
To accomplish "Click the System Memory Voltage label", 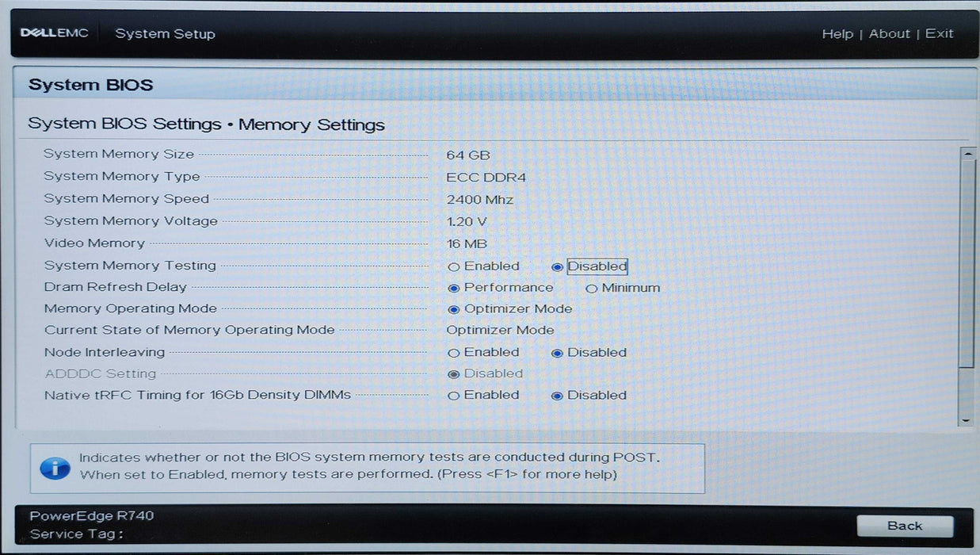I will pos(131,221).
